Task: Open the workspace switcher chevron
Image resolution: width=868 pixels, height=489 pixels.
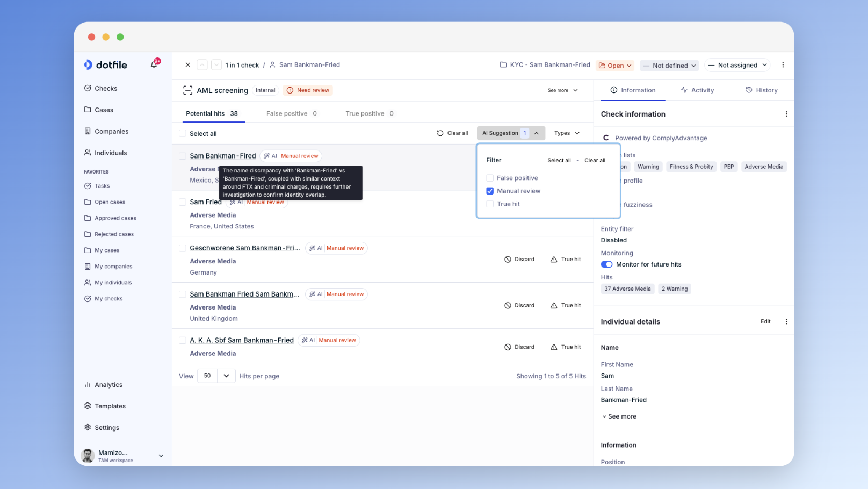Action: click(x=161, y=456)
